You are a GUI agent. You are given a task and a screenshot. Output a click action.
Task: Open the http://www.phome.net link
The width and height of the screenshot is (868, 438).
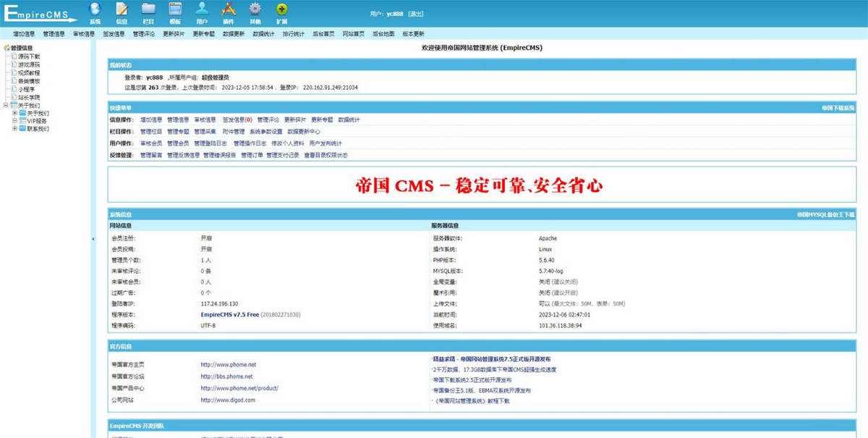(228, 365)
